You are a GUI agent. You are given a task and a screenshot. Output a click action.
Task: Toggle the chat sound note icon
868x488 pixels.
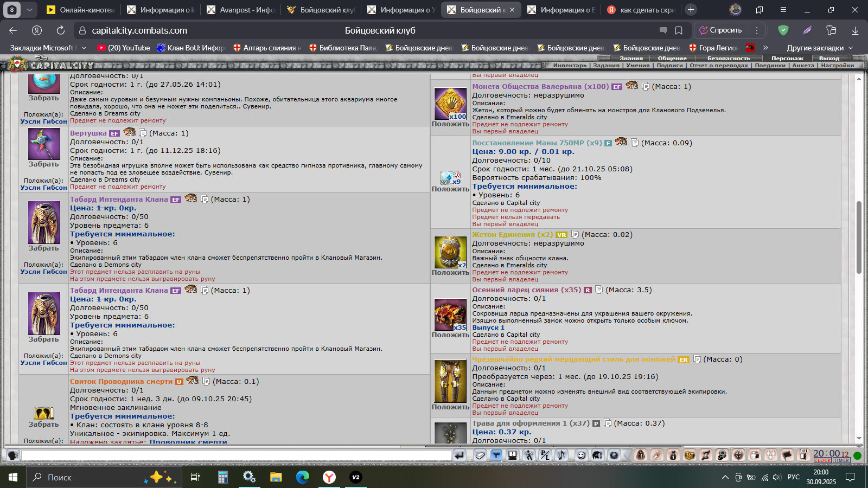pyautogui.click(x=561, y=455)
